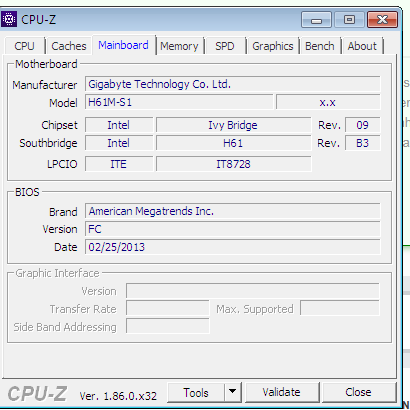Click the Side Band Addressing field
The width and height of the screenshot is (410, 410).
click(168, 326)
